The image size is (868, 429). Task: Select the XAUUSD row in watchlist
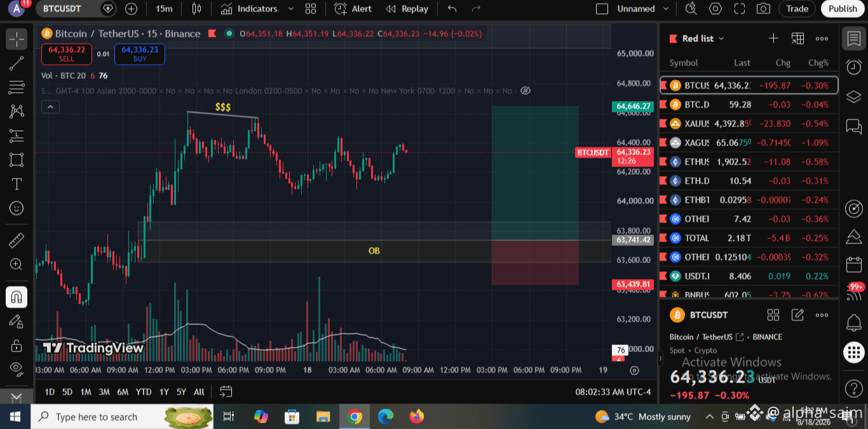[749, 123]
